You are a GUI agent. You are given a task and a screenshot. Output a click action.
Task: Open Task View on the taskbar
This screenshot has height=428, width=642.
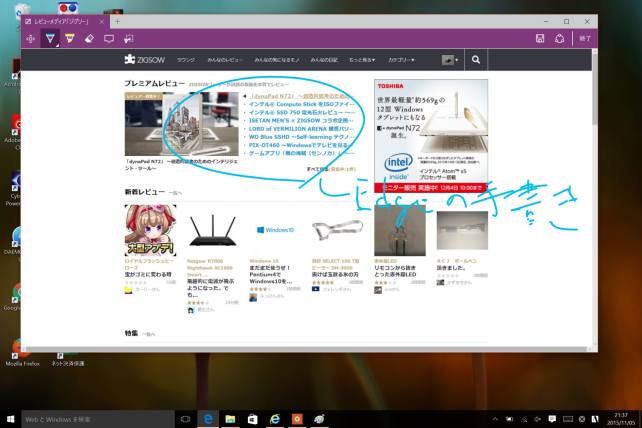[185, 419]
